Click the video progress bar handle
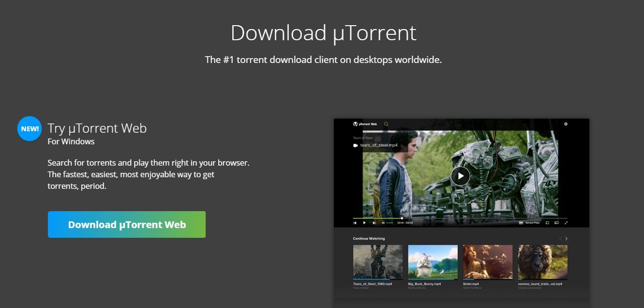 402,218
